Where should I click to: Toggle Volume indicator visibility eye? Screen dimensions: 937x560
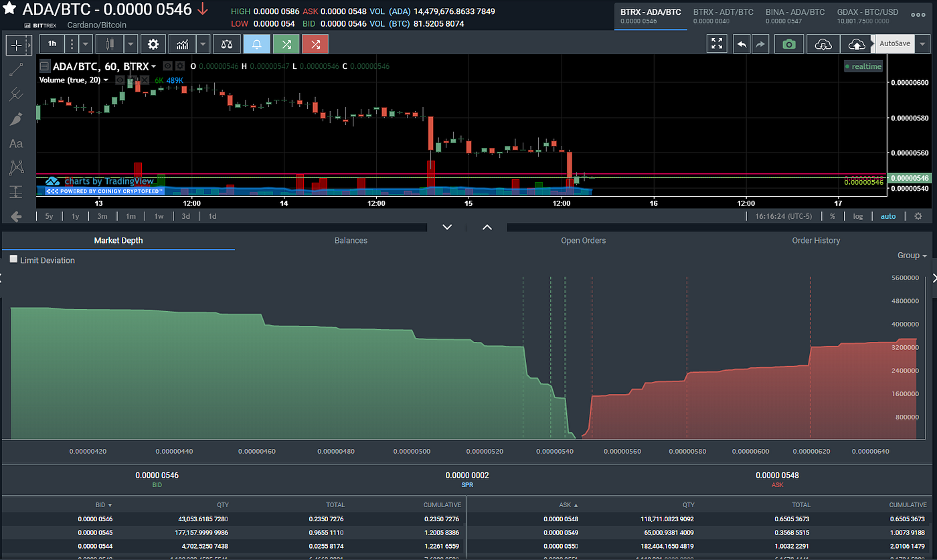(x=120, y=80)
